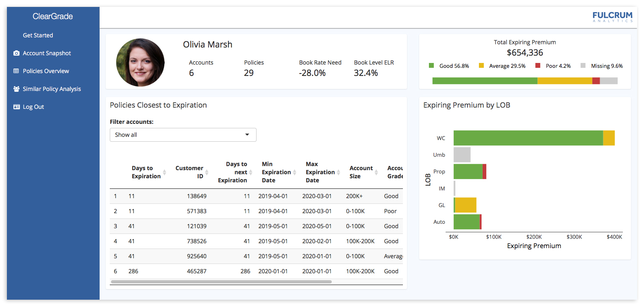Click the yellow GL bar in the chart

[x=466, y=205]
